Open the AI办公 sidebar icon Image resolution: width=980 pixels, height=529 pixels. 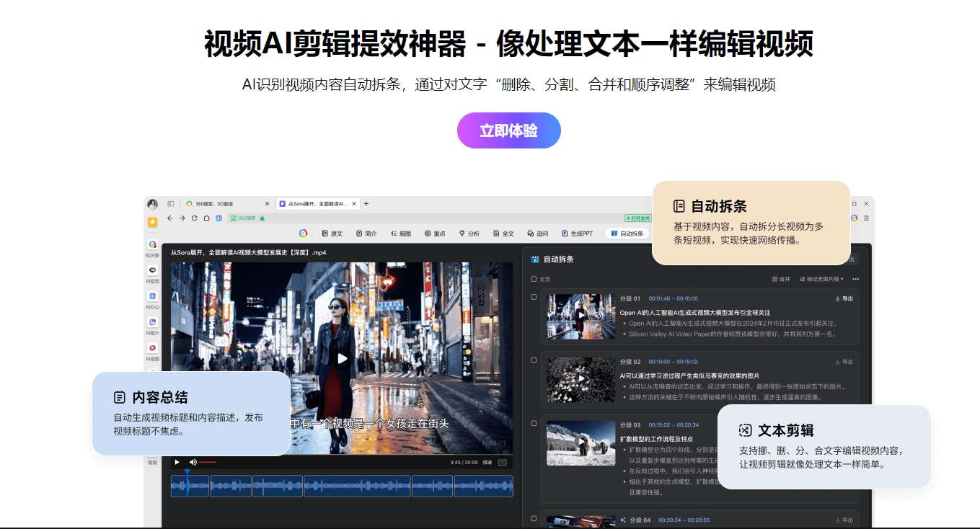coord(152,296)
